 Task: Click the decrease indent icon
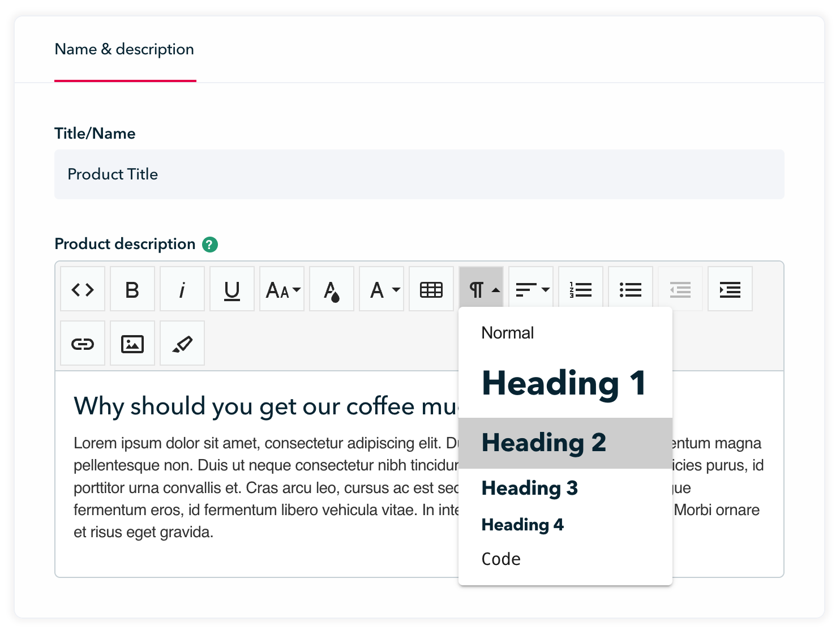tap(680, 289)
